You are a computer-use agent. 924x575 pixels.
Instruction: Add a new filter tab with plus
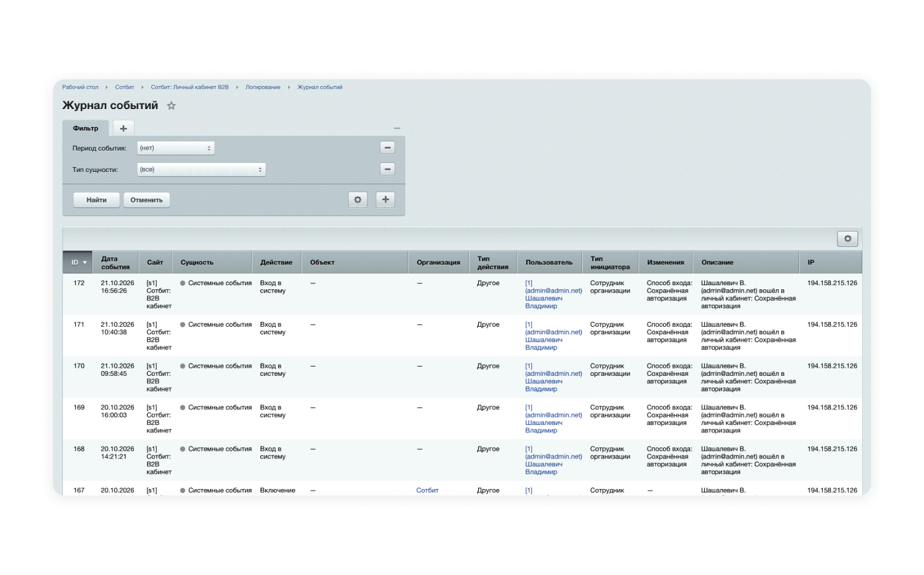pos(124,128)
